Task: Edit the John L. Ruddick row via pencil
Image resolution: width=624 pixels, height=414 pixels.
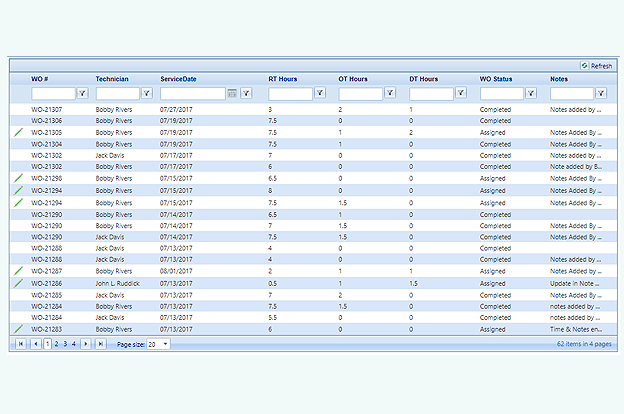Action: coord(18,283)
